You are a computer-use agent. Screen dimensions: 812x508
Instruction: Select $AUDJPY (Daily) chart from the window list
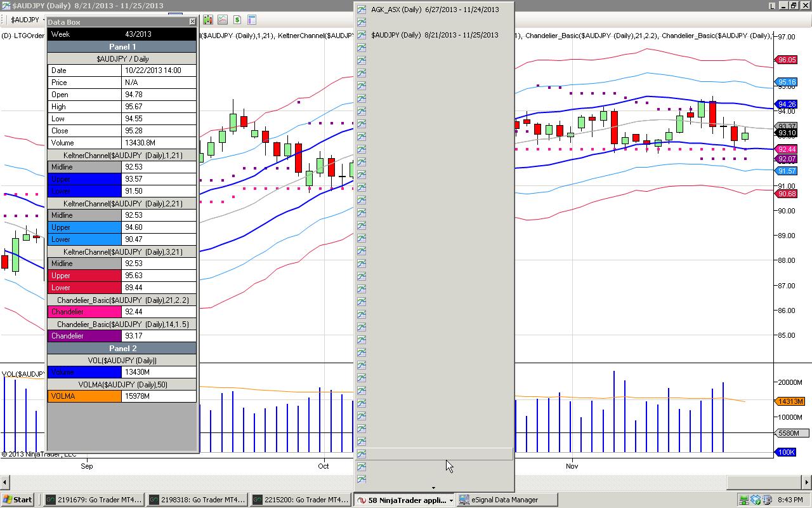[x=434, y=35]
